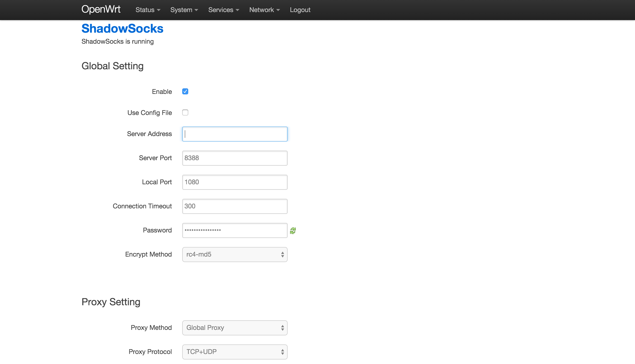
Task: Click the Encrypt Method label
Action: coord(149,254)
